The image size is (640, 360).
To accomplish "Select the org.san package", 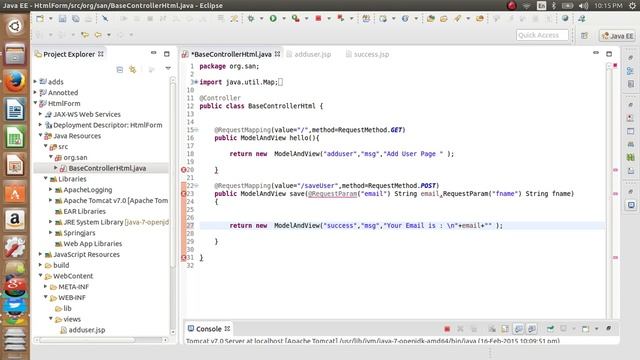I will 75,157.
